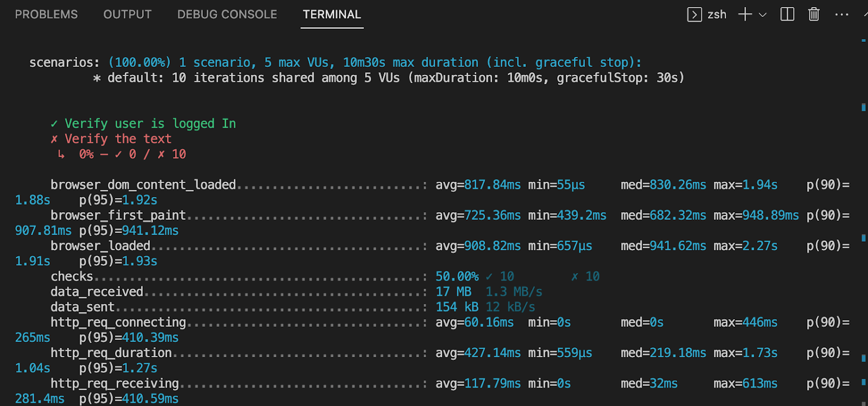Switch to the OUTPUT tab
The height and width of the screenshot is (406, 868).
(127, 15)
